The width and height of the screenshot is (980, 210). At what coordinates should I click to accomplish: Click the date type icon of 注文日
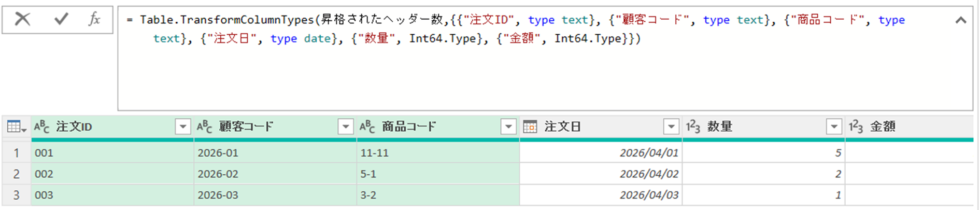coord(530,127)
